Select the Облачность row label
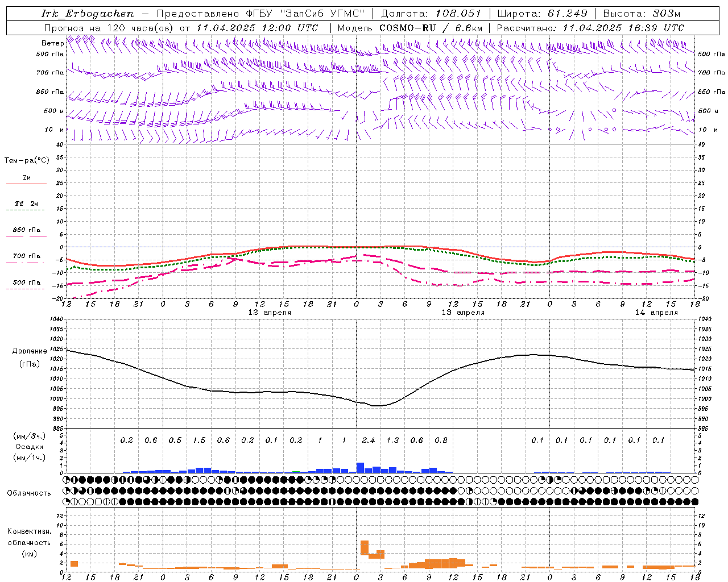 tap(29, 493)
